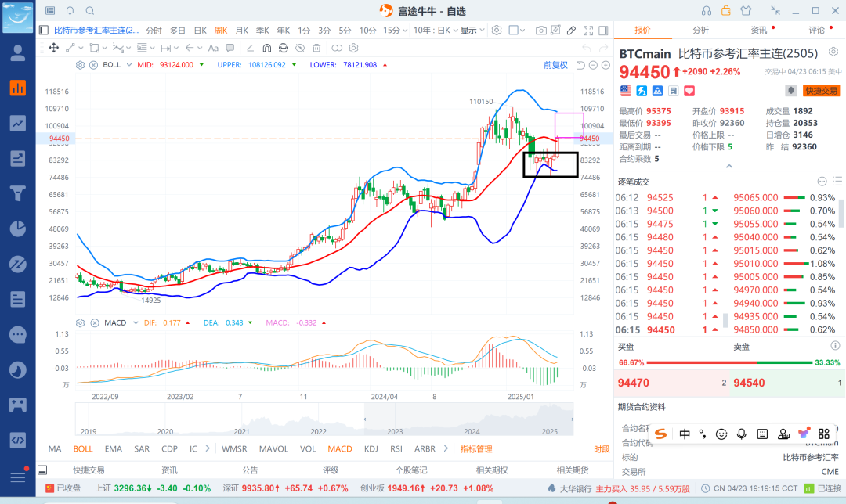
Task: Open the pie chart icon in left sidebar
Action: (18, 229)
